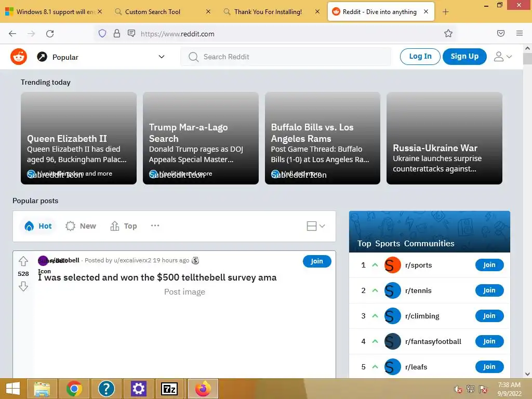Viewport: 532px width, 399px height.
Task: Switch to the Windows 8.1 support tab
Action: click(x=54, y=12)
